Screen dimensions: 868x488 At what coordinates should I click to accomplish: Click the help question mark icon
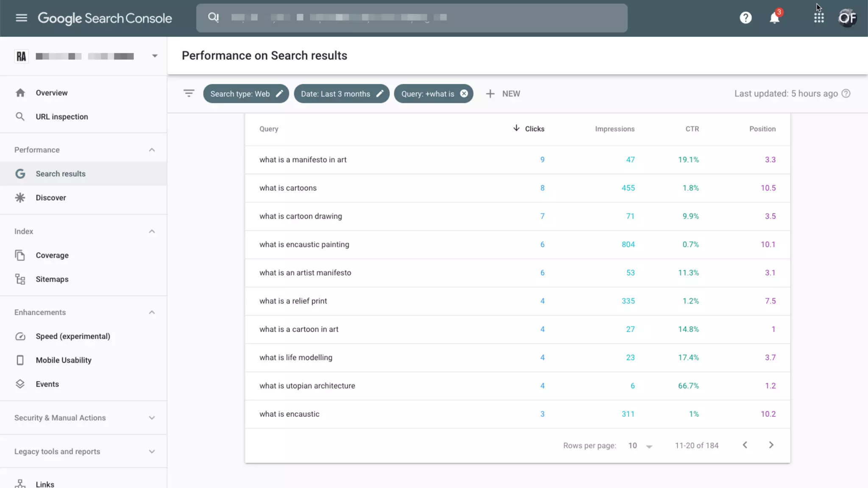746,18
